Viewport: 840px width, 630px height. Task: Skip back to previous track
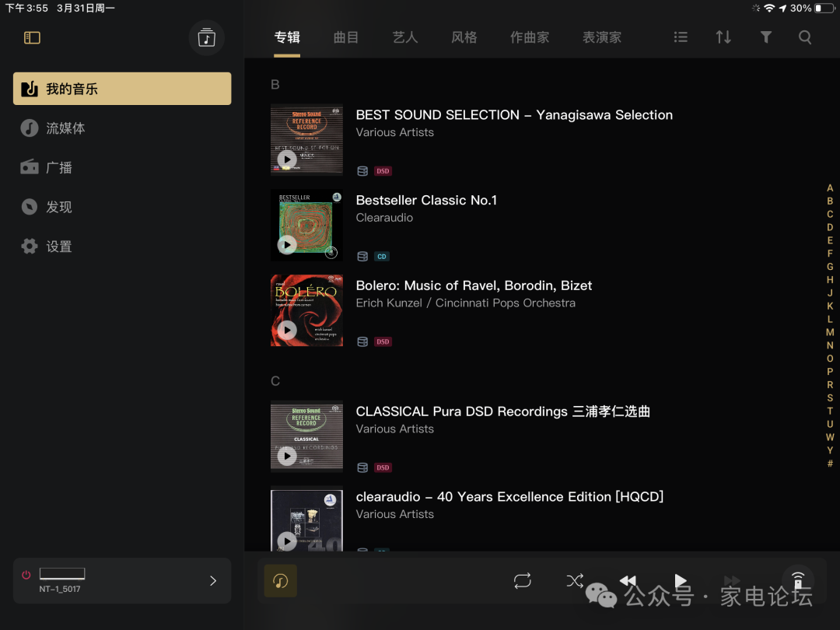pyautogui.click(x=628, y=581)
